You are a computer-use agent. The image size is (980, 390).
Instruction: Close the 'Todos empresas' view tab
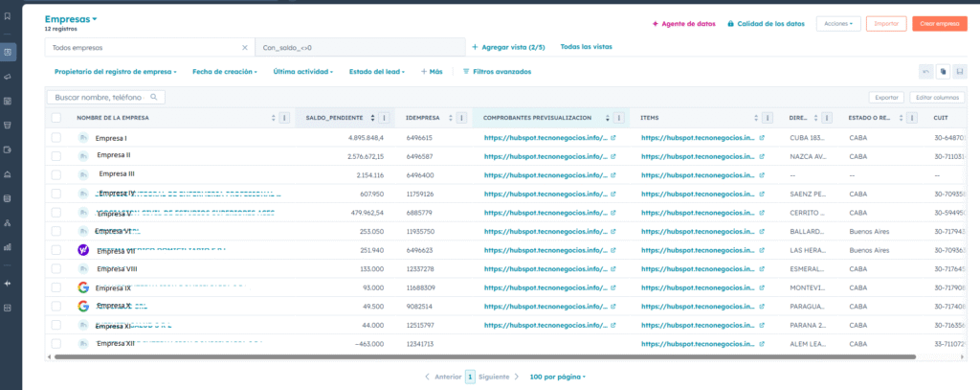pyautogui.click(x=245, y=47)
